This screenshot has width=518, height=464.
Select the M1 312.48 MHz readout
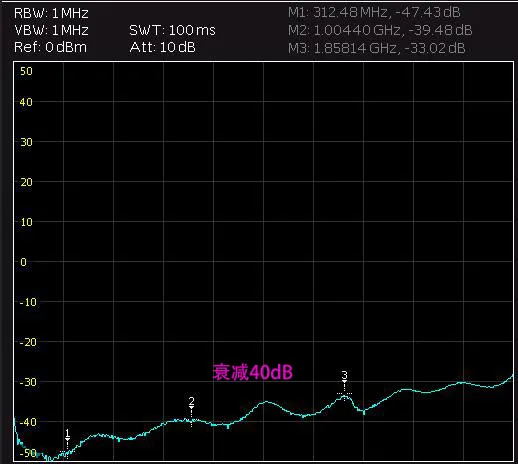point(374,13)
